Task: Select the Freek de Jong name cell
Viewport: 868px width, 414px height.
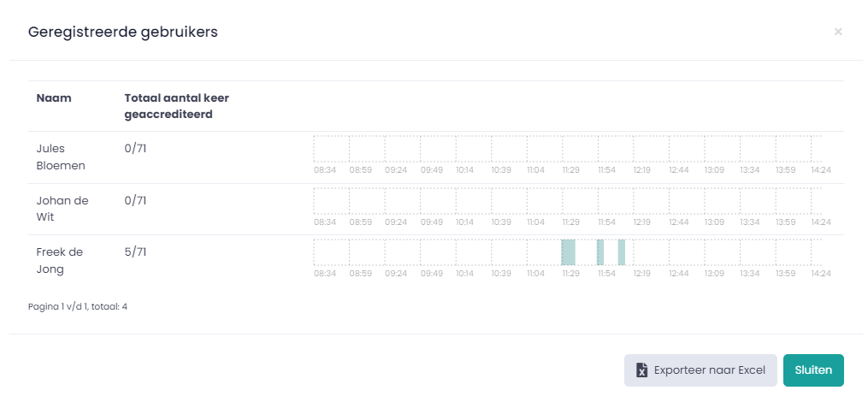Action: [x=59, y=261]
